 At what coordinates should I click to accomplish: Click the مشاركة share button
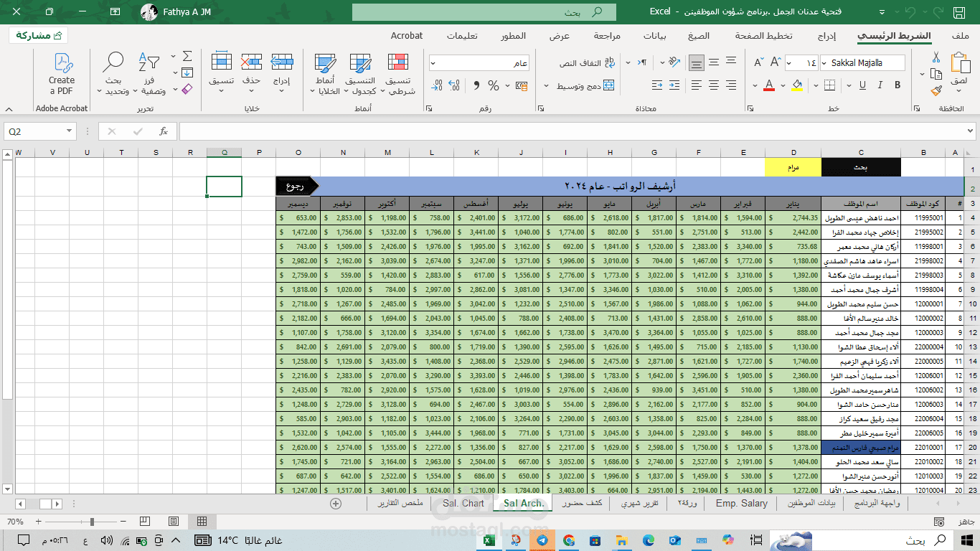(38, 35)
